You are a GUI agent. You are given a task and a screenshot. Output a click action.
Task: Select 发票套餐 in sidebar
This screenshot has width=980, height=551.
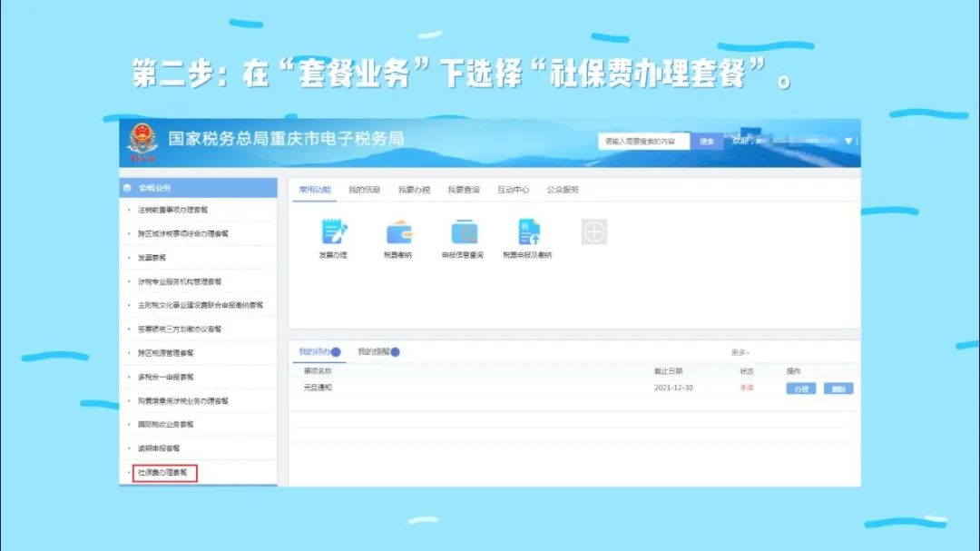click(152, 258)
